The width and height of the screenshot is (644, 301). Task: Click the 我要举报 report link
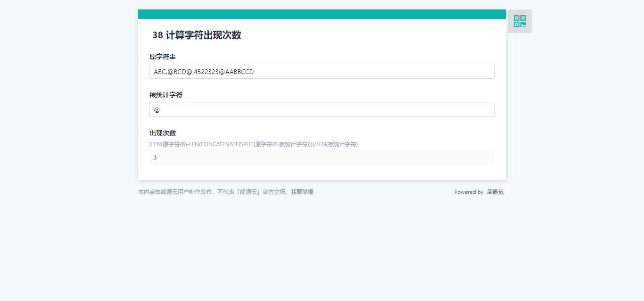pyautogui.click(x=302, y=192)
